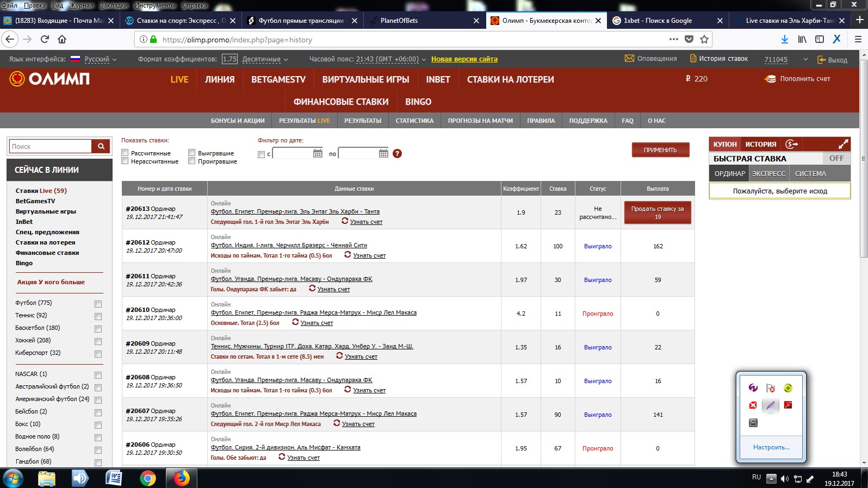Click the Пополнить счет link
The height and width of the screenshot is (488, 868).
(x=805, y=79)
